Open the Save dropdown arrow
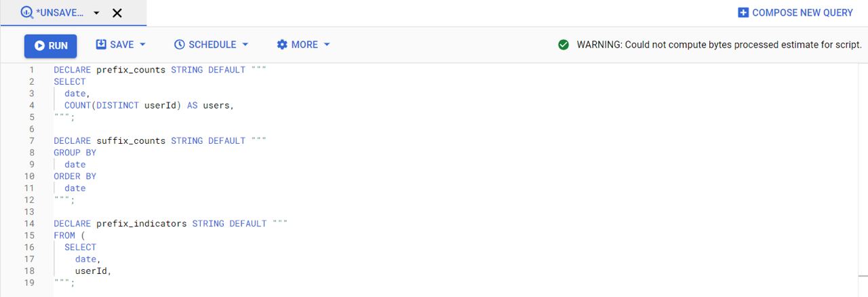 tap(143, 45)
